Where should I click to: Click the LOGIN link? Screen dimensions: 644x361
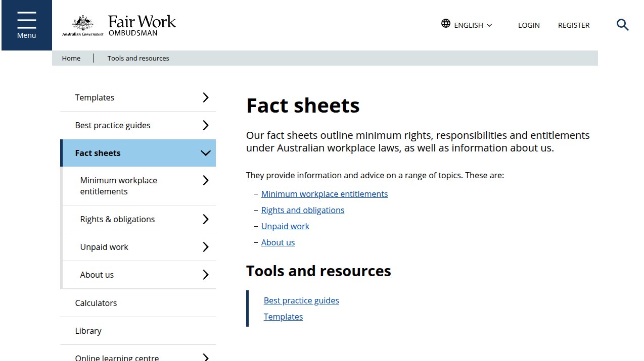pos(529,25)
